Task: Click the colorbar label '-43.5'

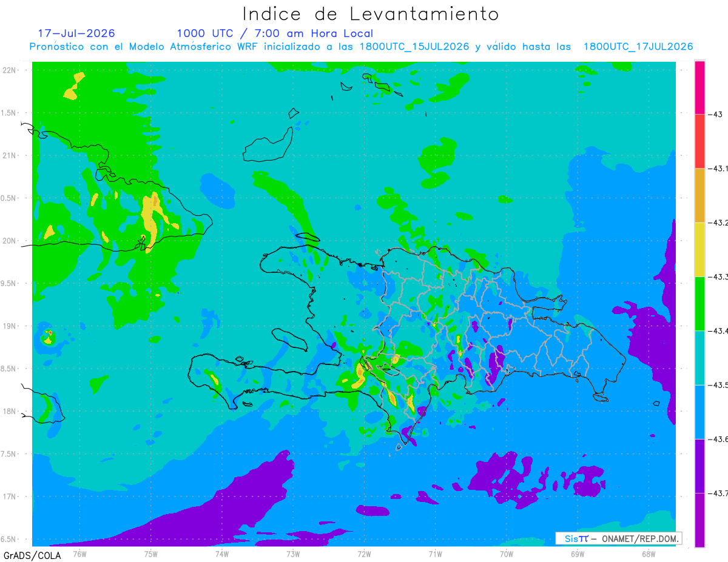Action: 718,385
